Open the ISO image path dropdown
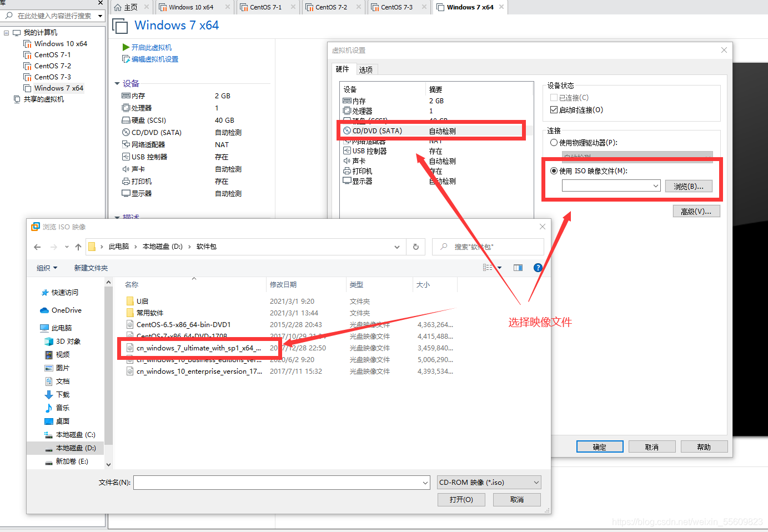The height and width of the screenshot is (532, 768). click(655, 186)
